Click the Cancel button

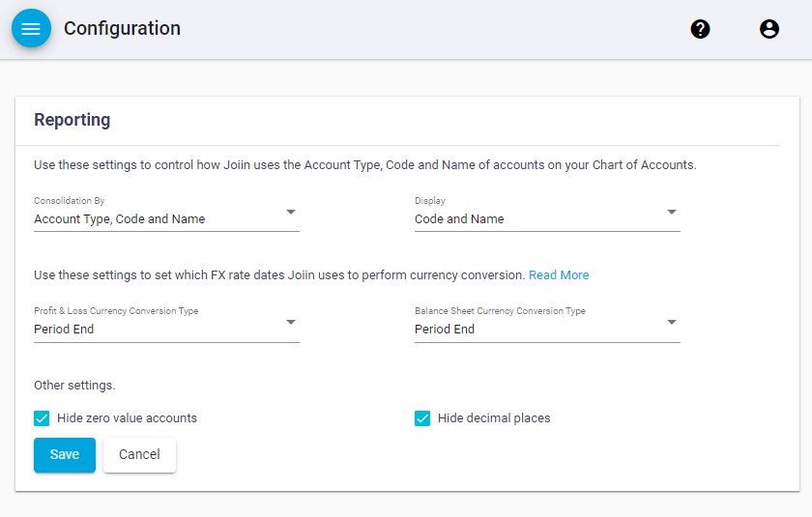139,455
